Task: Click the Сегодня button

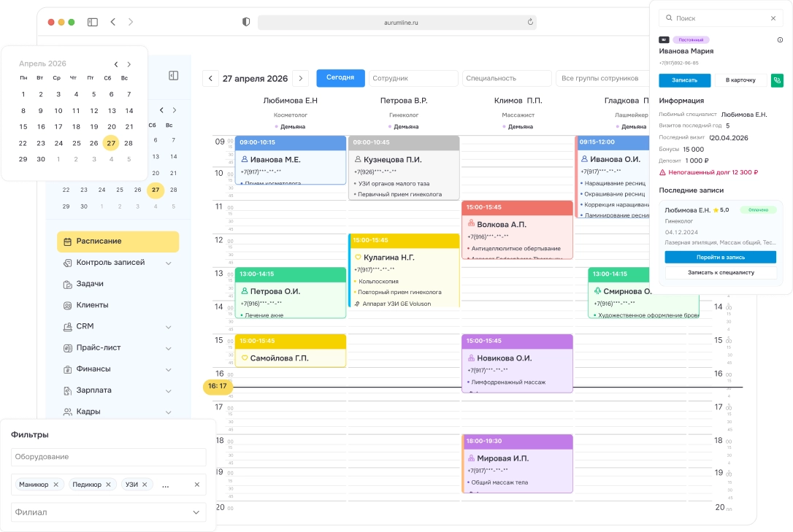Action: (340, 77)
